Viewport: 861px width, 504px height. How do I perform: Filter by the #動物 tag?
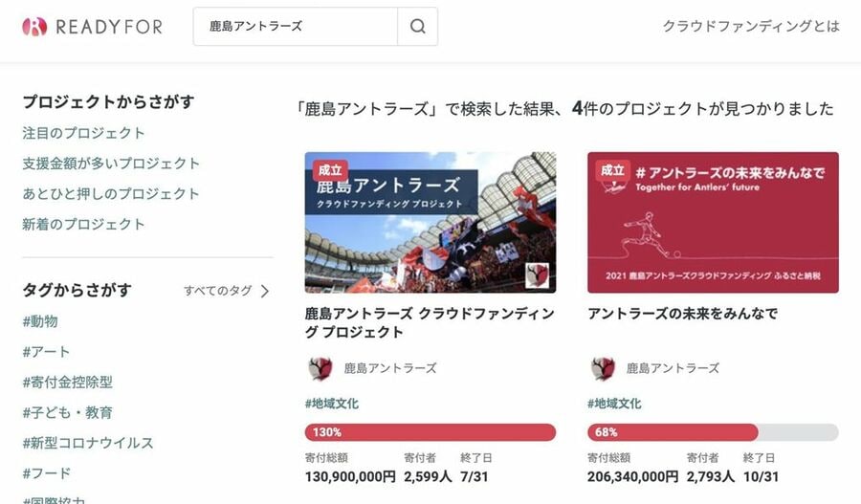pyautogui.click(x=40, y=321)
